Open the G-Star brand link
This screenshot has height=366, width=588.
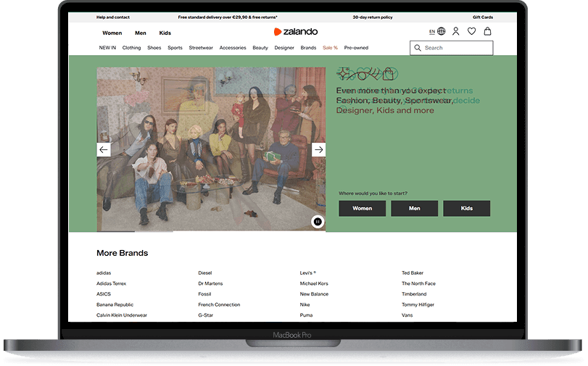click(x=205, y=315)
